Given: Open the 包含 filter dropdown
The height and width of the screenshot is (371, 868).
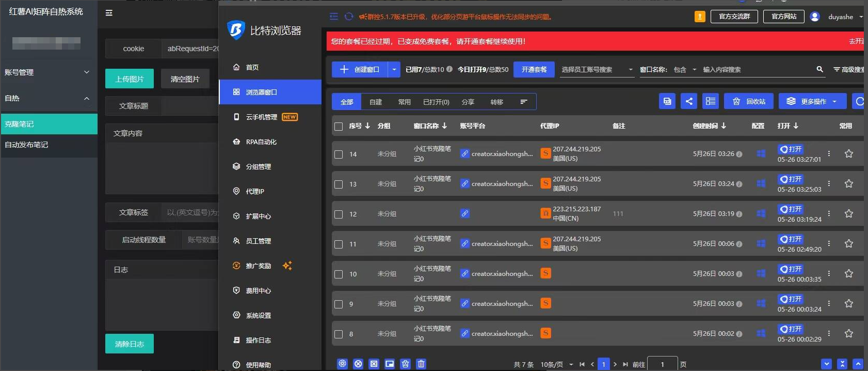Looking at the screenshot, I should click(685, 69).
